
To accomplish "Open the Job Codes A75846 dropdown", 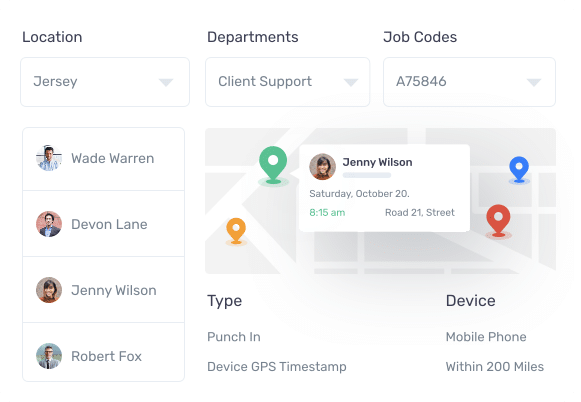I will 469,82.
